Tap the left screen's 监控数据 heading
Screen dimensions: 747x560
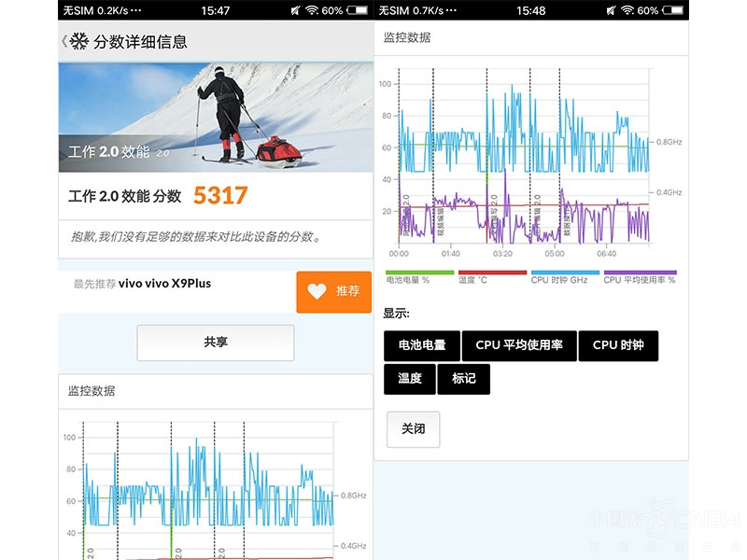coord(92,391)
